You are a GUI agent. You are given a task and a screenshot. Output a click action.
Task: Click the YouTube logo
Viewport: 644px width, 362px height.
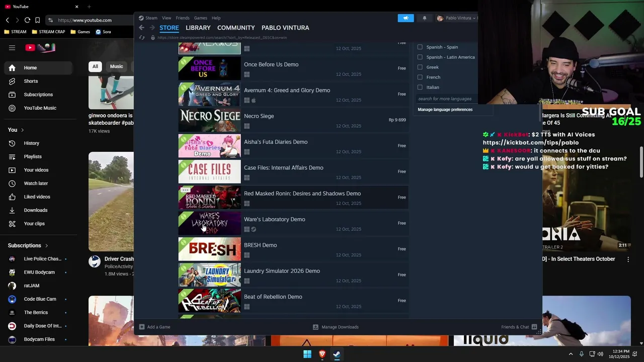pos(40,48)
